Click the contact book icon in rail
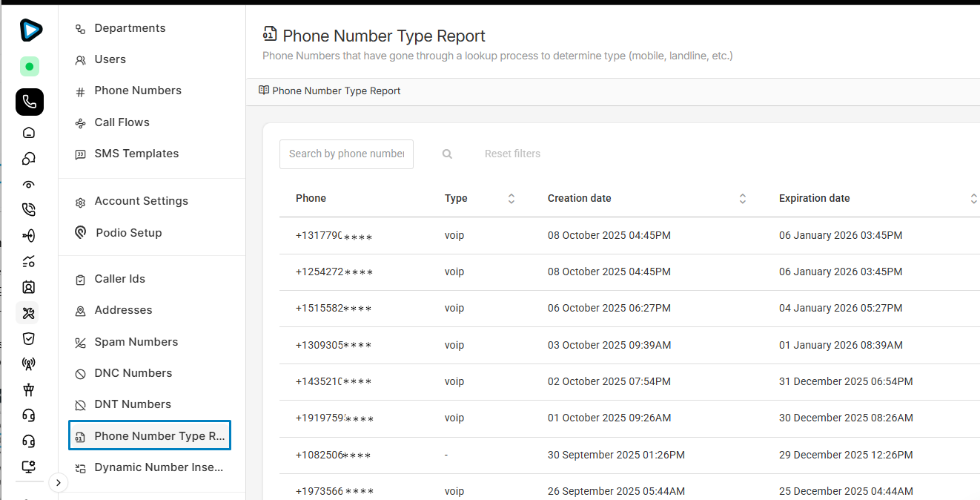Image resolution: width=980 pixels, height=500 pixels. click(29, 287)
